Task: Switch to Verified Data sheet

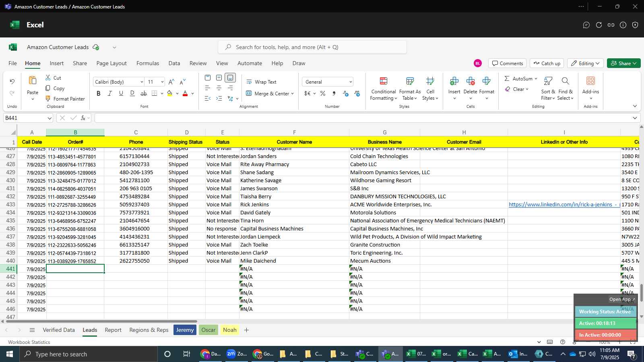Action: click(59, 330)
